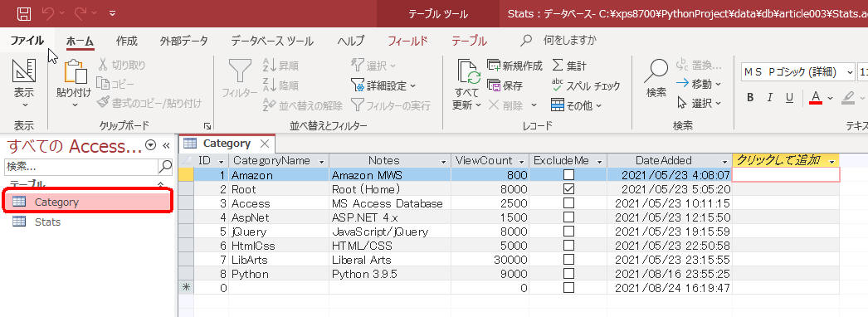The height and width of the screenshot is (317, 868).
Task: Select the Stats table in navigation
Action: pos(88,222)
